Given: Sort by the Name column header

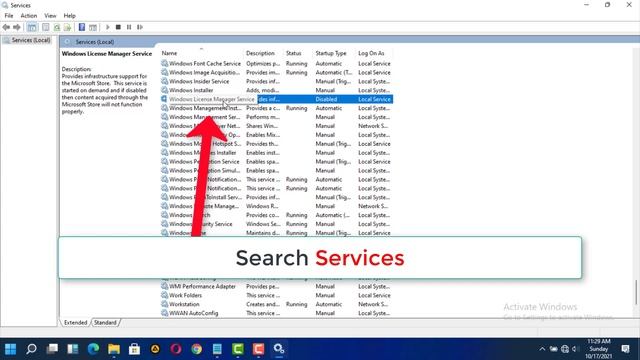Looking at the screenshot, I should (x=169, y=53).
